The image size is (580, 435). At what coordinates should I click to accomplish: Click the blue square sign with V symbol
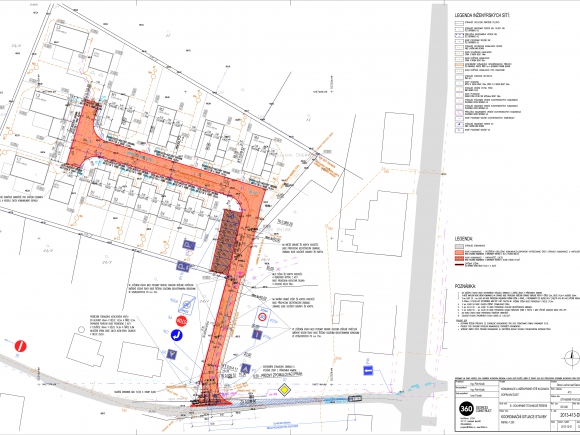pos(171,354)
